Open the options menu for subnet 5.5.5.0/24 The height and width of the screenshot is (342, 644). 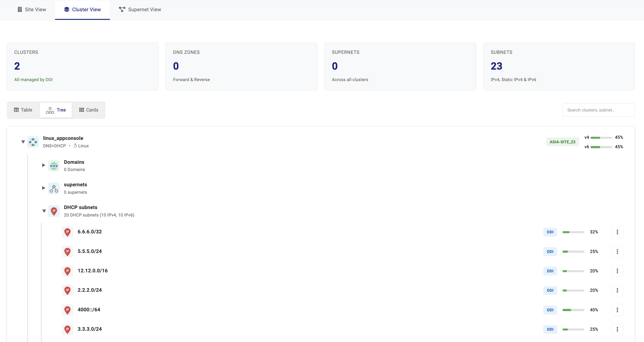click(x=618, y=251)
